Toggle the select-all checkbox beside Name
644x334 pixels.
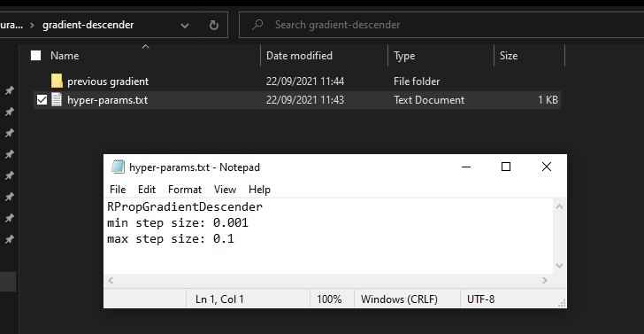pyautogui.click(x=35, y=56)
